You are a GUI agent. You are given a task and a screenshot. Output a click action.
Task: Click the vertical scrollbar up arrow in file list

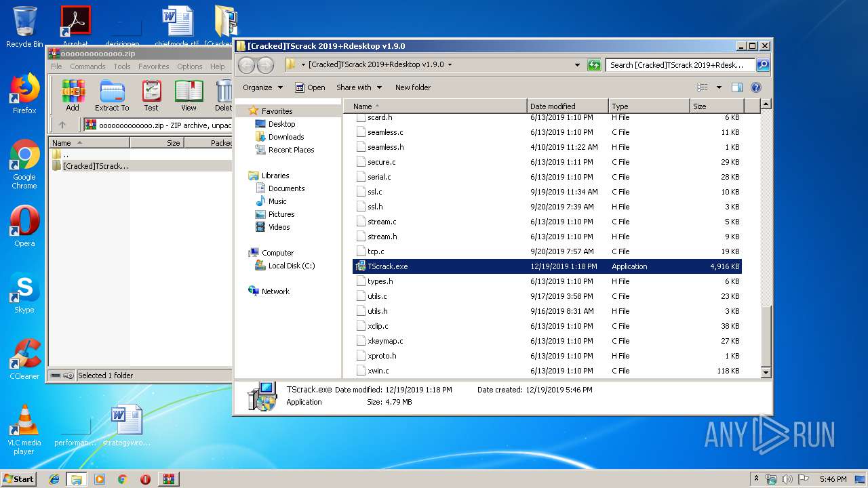point(766,104)
